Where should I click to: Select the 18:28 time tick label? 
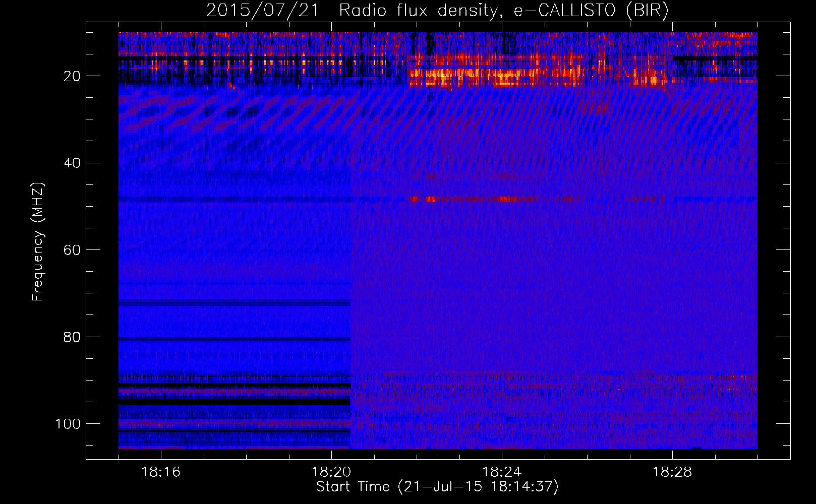pyautogui.click(x=672, y=472)
